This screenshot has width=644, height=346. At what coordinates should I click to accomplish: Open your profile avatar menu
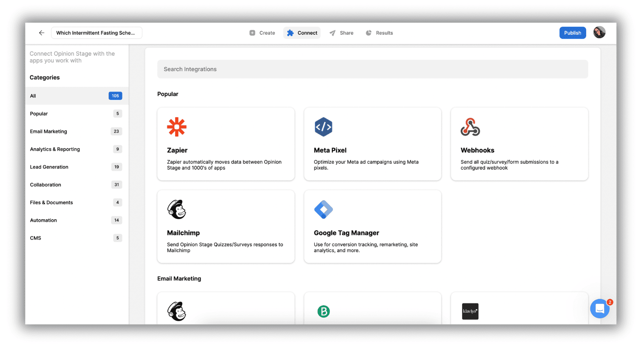599,32
